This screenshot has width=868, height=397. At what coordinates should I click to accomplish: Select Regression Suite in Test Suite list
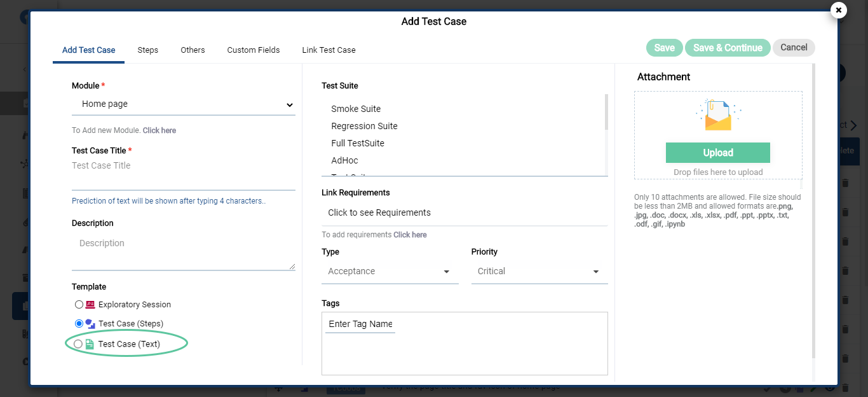click(364, 126)
